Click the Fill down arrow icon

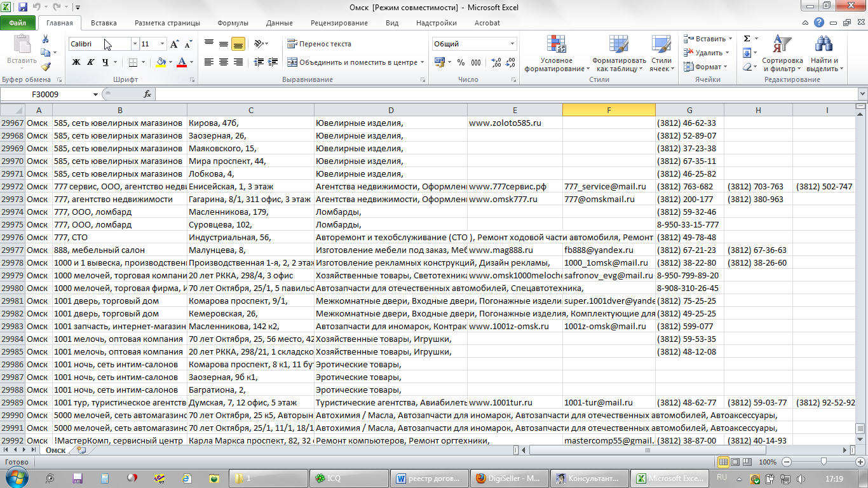coord(747,53)
